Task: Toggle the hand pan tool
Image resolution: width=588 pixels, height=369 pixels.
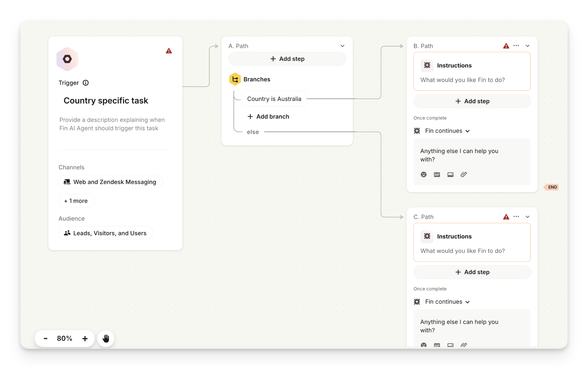Action: 106,338
